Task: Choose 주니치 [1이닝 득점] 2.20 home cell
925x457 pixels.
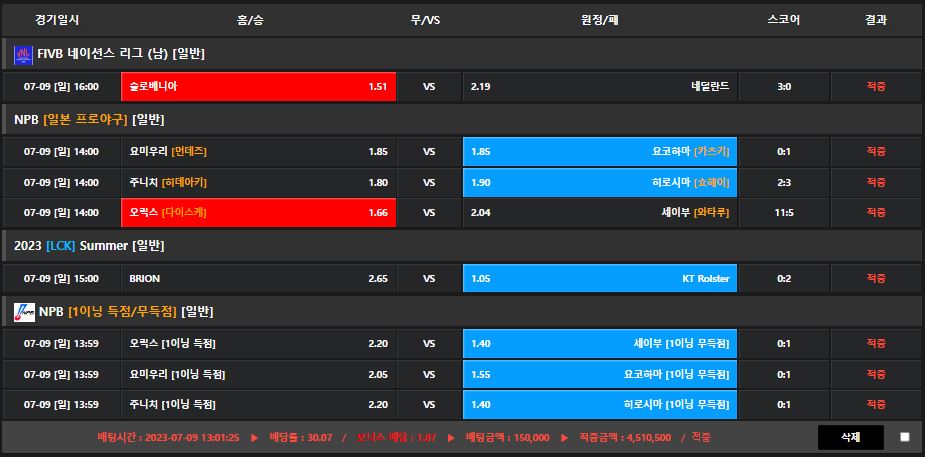Action: point(258,405)
